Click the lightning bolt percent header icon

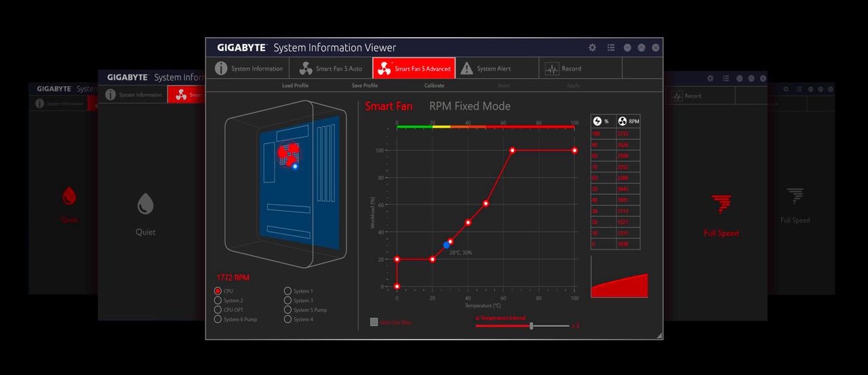597,121
